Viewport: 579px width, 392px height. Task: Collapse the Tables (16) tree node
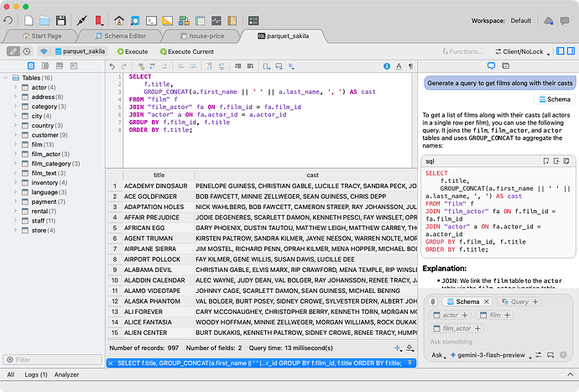6,77
